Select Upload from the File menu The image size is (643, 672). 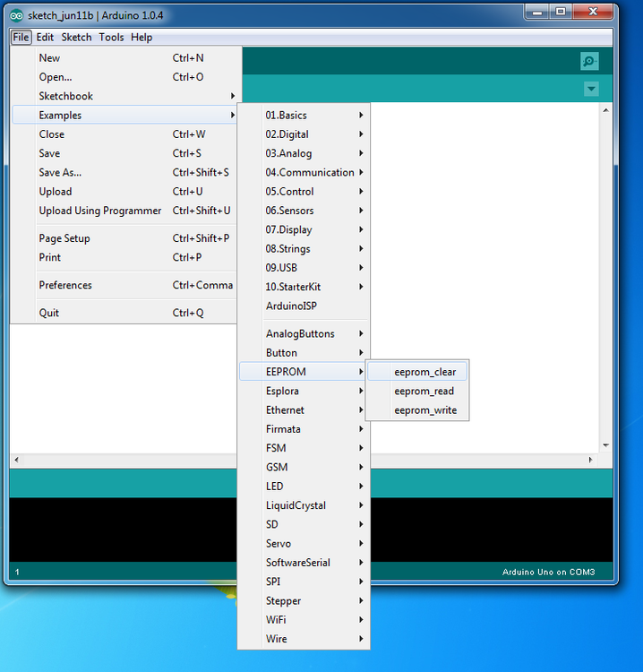[124, 191]
